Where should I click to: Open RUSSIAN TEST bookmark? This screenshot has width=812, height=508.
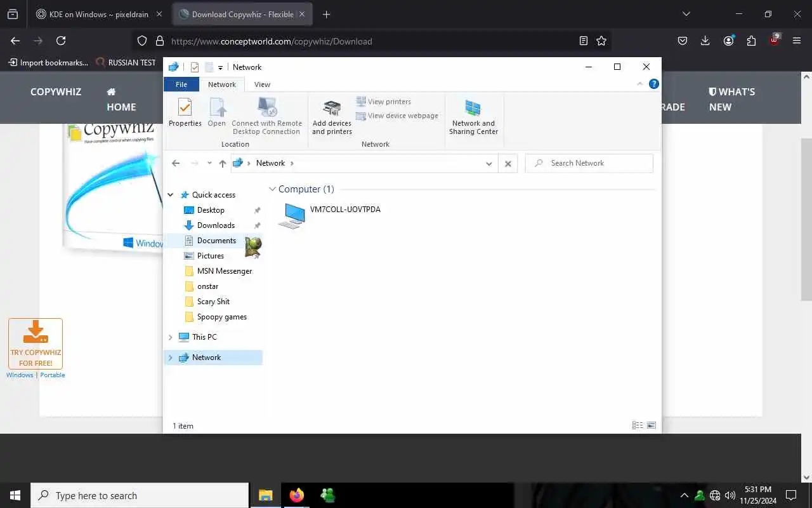point(126,62)
